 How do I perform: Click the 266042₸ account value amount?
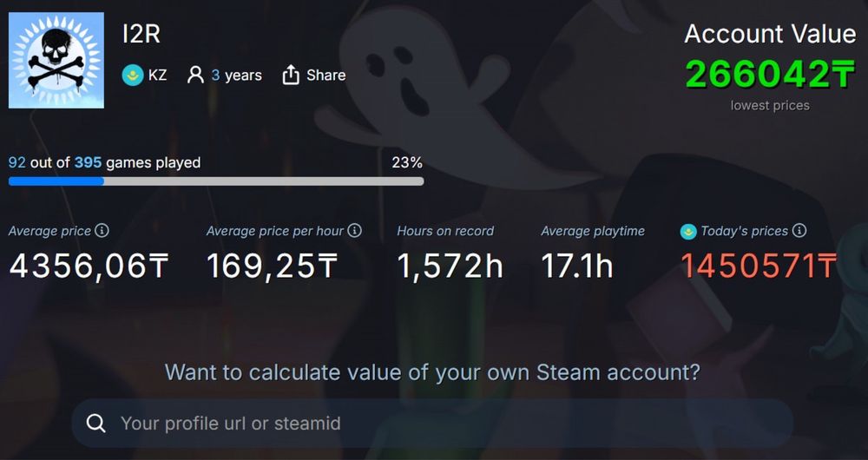[x=770, y=75]
